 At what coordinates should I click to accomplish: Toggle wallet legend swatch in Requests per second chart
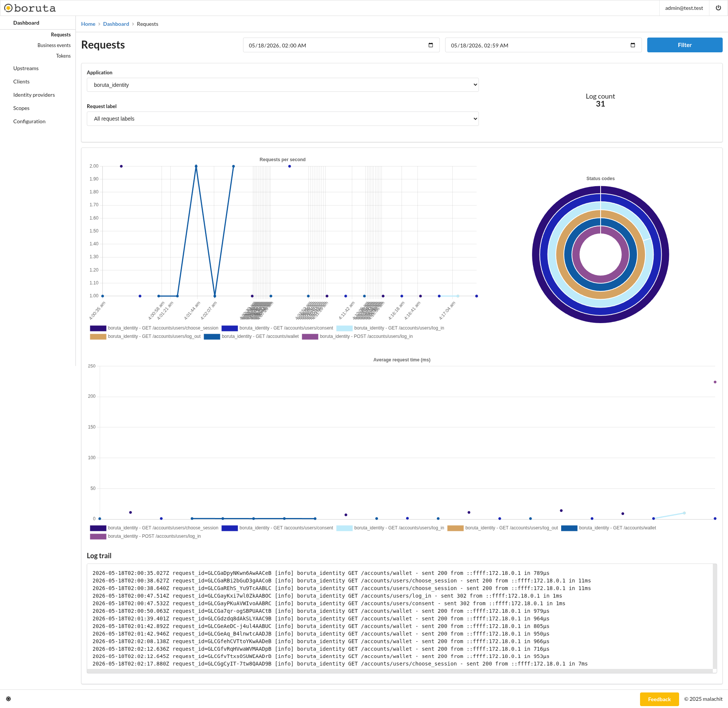(212, 336)
